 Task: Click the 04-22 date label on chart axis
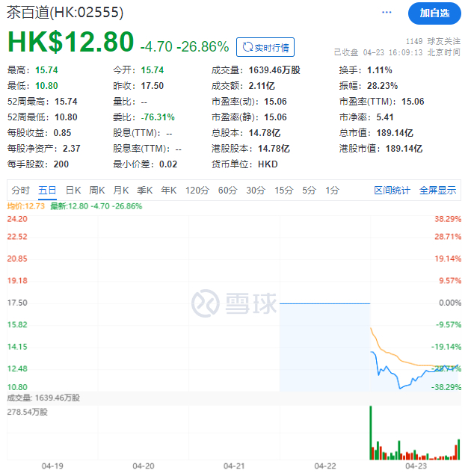click(x=325, y=466)
